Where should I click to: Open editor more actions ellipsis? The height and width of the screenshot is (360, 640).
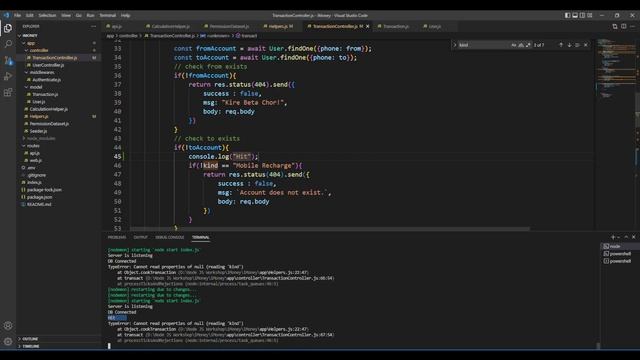click(633, 26)
